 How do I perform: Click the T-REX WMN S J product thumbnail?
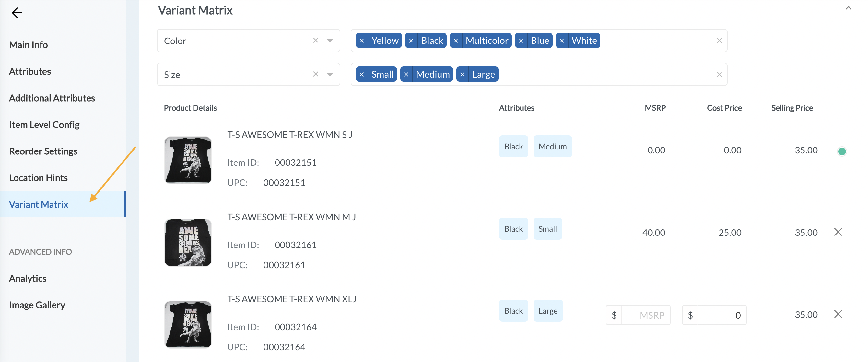[188, 160]
